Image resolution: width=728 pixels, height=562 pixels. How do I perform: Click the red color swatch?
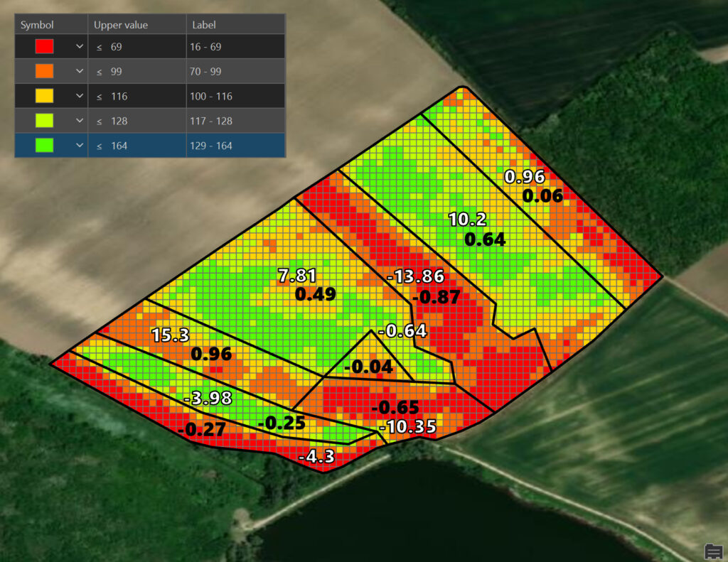44,47
